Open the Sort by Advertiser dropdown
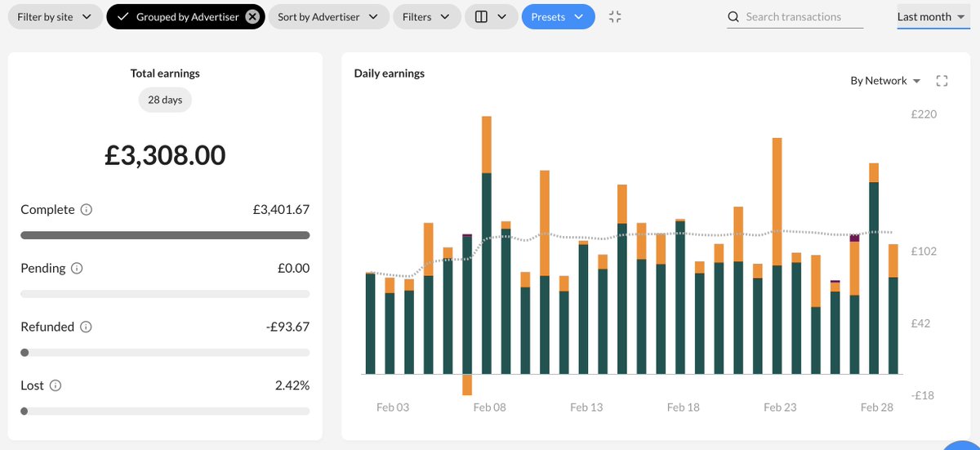Screen dimensions: 980x450 (x=327, y=16)
